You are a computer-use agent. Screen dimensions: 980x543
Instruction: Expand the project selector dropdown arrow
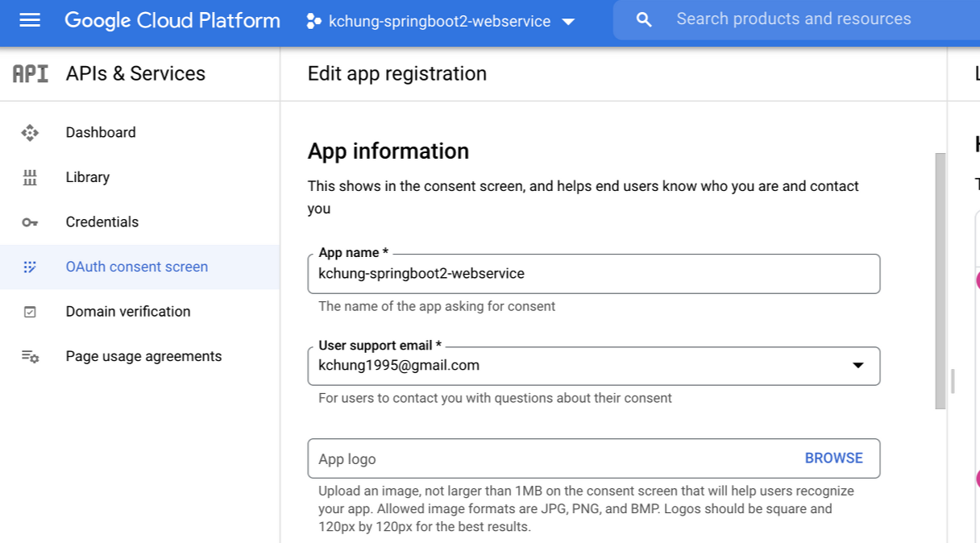[x=568, y=22]
